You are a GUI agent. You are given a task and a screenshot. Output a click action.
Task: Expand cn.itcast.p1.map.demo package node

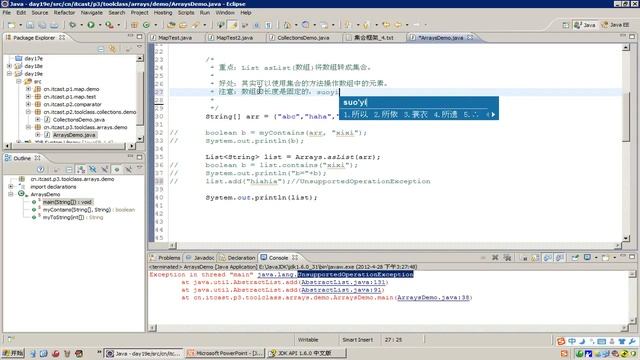point(28,89)
